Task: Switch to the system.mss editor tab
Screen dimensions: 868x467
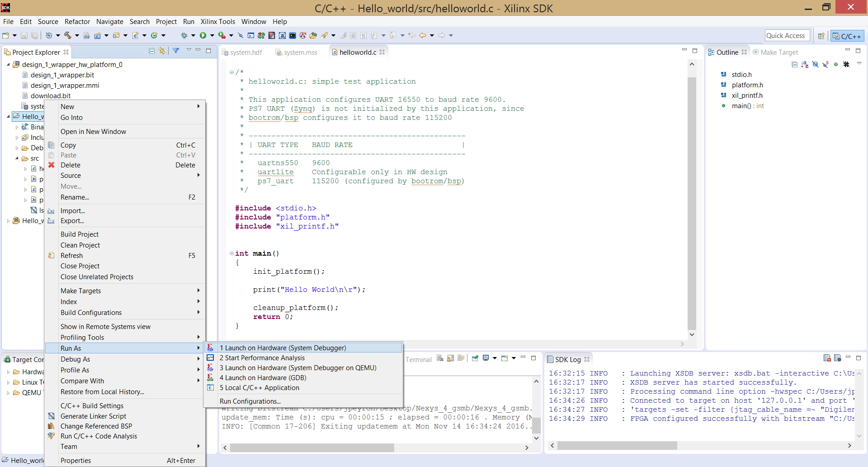Action: [297, 52]
